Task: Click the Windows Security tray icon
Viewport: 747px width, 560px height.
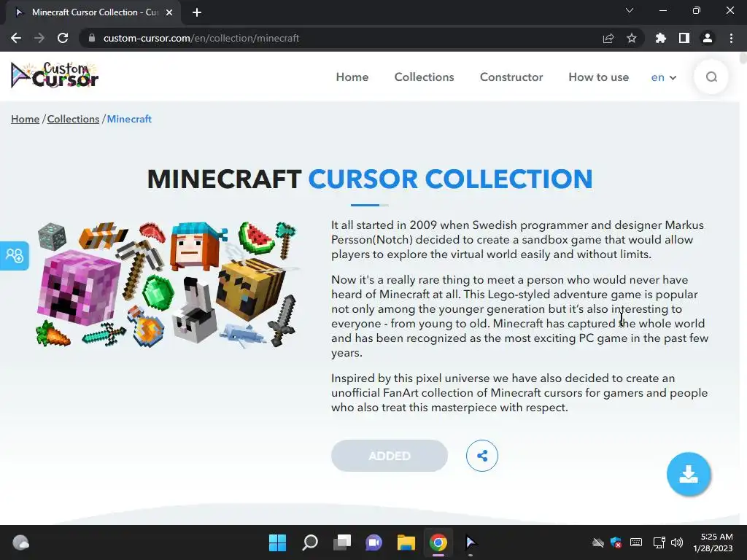Action: pos(616,542)
